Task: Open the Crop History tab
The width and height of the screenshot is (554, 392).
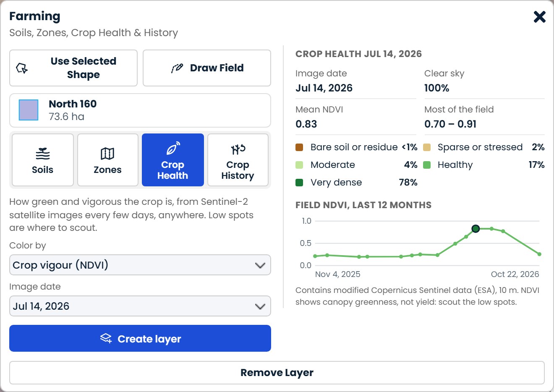Action: coord(238,160)
